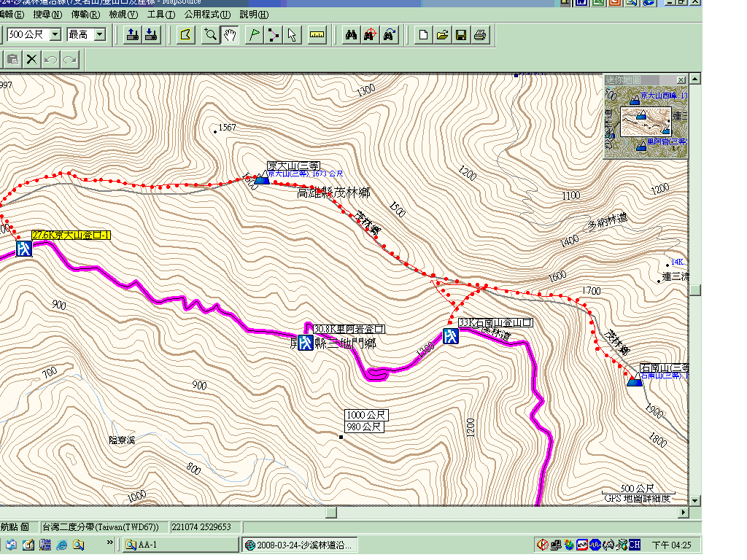Viewport: 747px width, 560px height.
Task: Click the paste clipboard icon
Action: point(13,60)
